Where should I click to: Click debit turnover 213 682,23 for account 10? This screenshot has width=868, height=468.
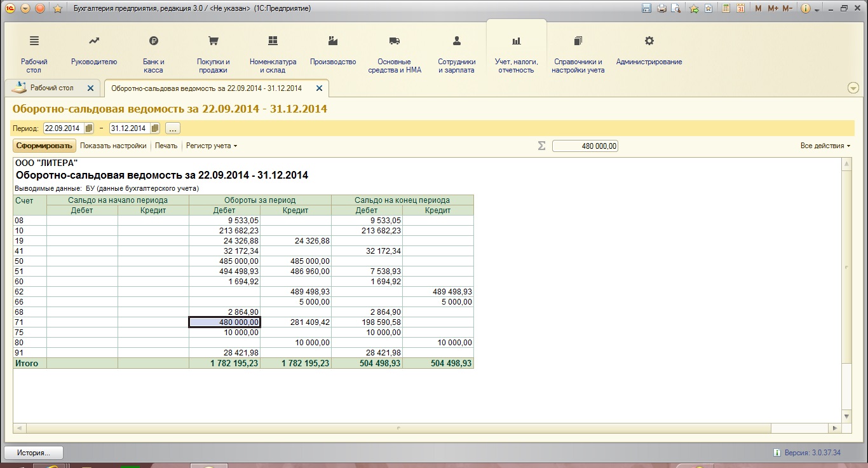pos(224,231)
